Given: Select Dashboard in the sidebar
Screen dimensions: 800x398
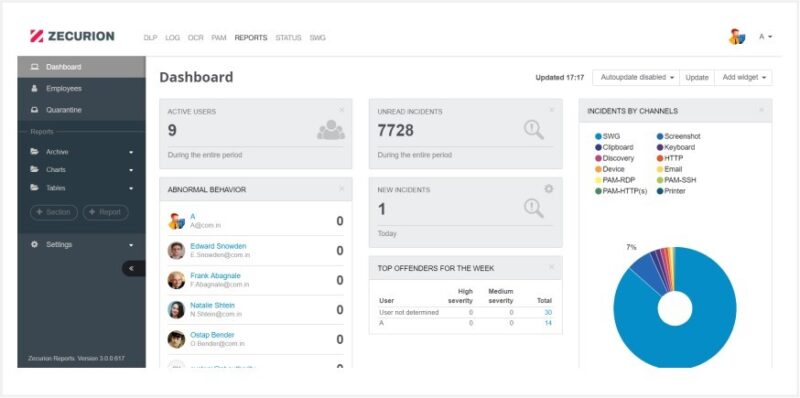Looking at the screenshot, I should (x=82, y=67).
